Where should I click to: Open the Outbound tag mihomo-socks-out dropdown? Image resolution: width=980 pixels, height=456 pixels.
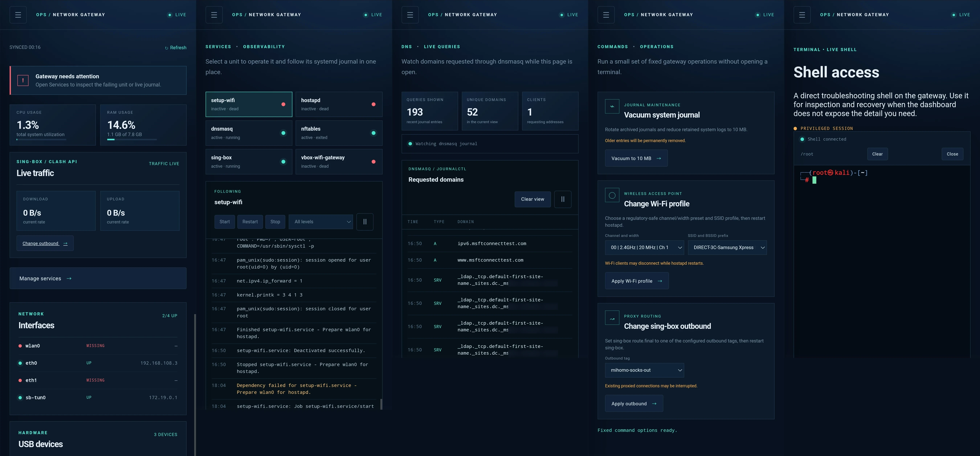(x=644, y=370)
